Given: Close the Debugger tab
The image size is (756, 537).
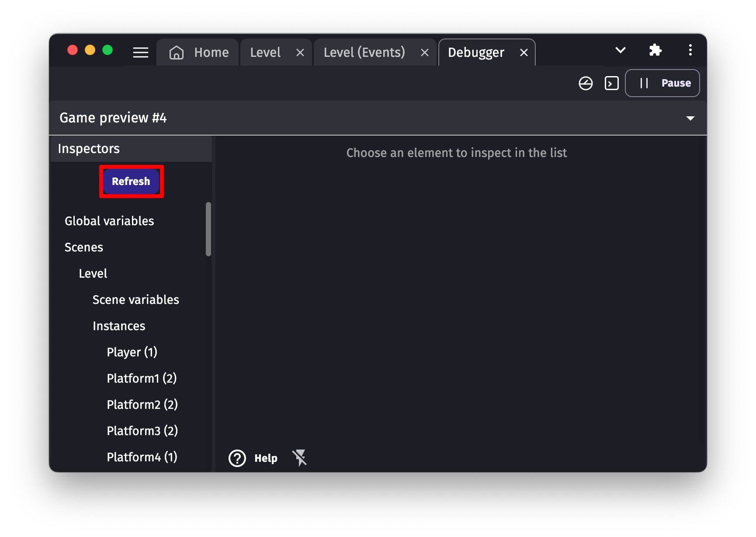Looking at the screenshot, I should pos(524,53).
